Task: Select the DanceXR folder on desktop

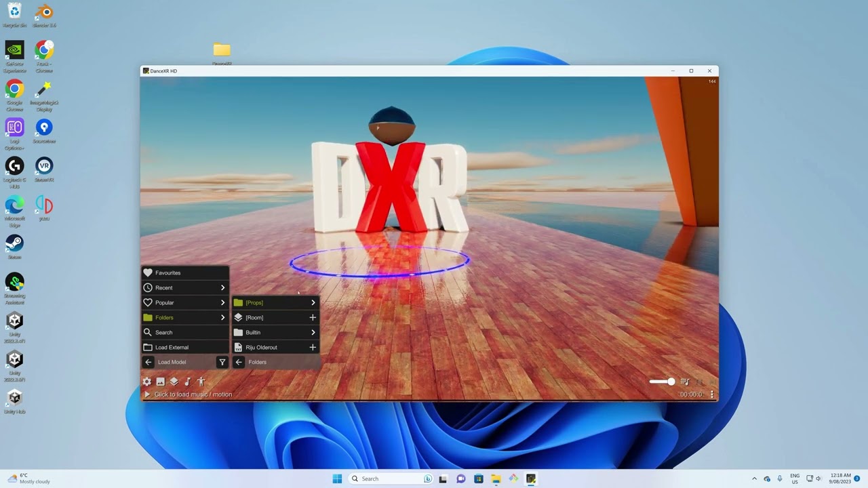Action: point(222,53)
